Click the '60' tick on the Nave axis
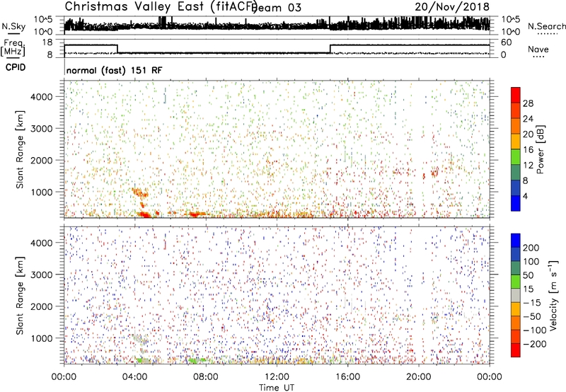Screen dimensions: 566x392 506,42
